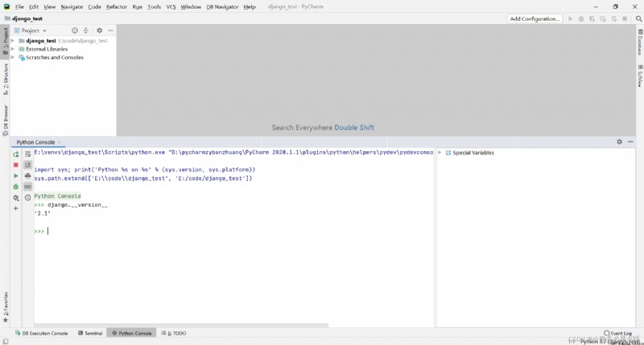Collapse all in Project panel
This screenshot has height=345, width=644.
click(86, 31)
